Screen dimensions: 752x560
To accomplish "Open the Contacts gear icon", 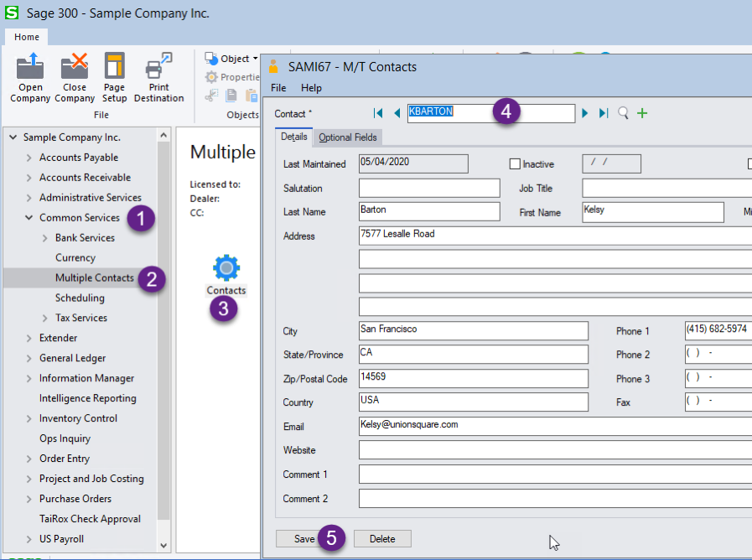I will pyautogui.click(x=226, y=267).
